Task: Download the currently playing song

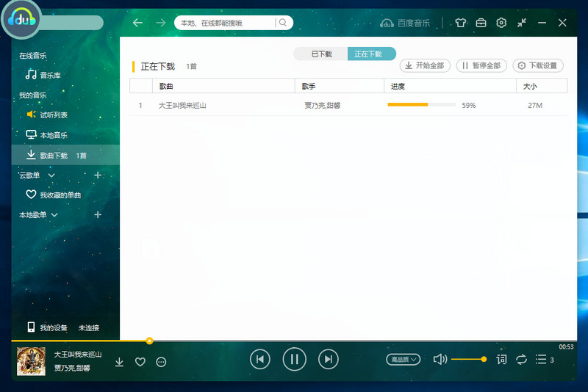Action: 120,361
